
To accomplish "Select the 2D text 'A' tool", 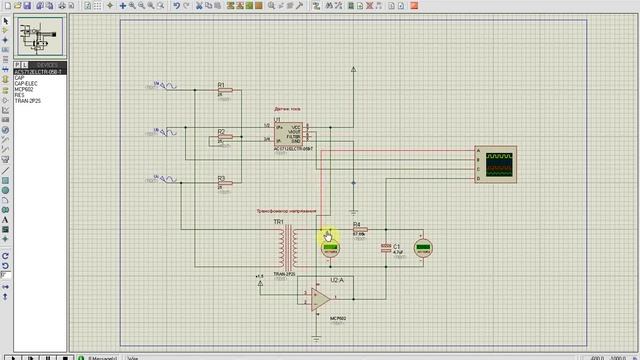I will click(5, 220).
